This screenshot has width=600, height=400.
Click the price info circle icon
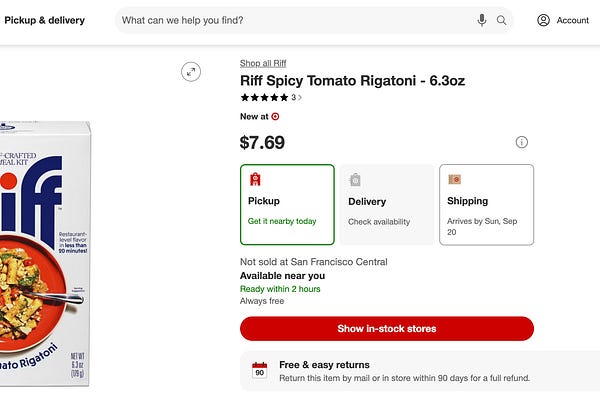pos(522,142)
